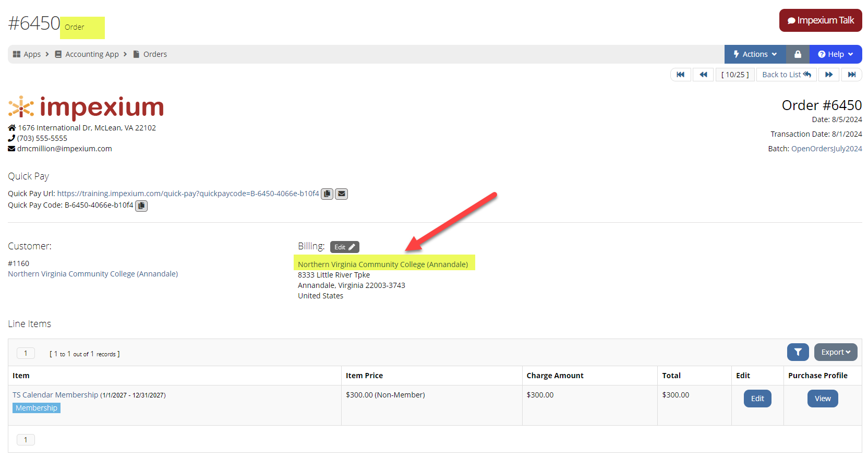Edit the Billing address

(344, 247)
